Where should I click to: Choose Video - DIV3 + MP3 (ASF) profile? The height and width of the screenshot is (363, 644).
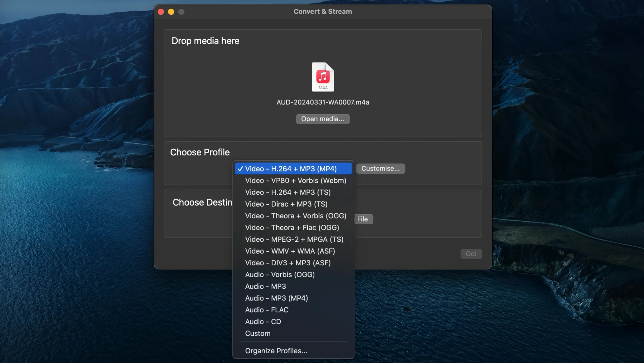288,263
